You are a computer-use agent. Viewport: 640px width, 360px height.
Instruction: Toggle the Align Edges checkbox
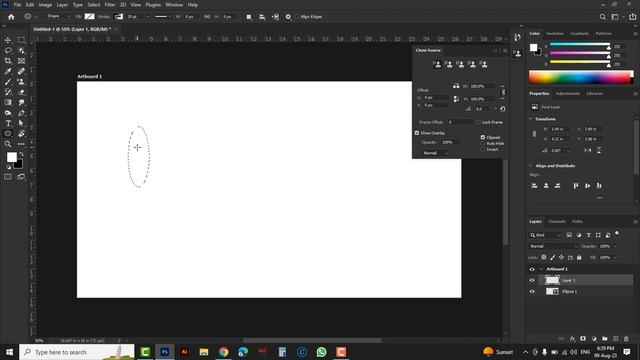coord(297,17)
